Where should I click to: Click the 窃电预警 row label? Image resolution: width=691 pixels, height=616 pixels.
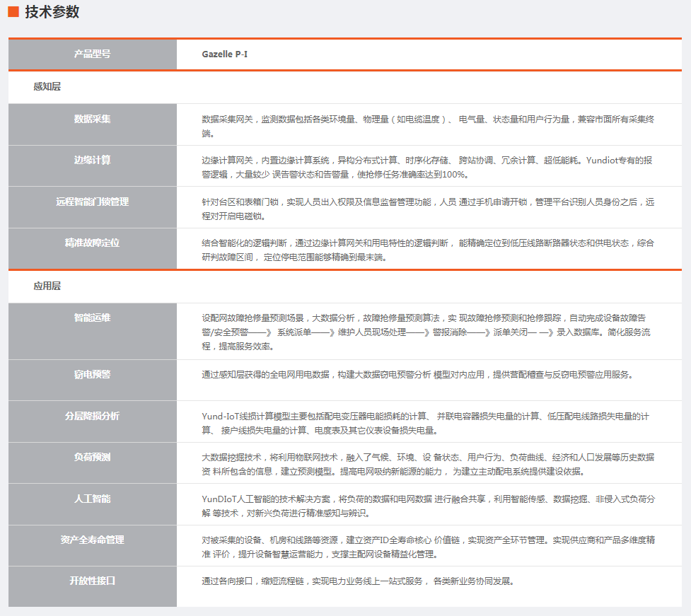93,374
